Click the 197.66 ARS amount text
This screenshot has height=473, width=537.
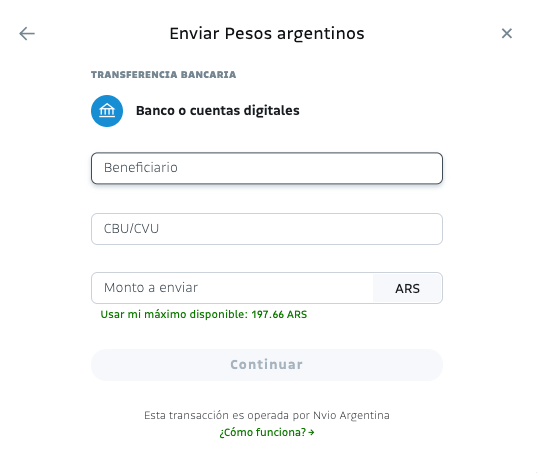[x=279, y=314]
